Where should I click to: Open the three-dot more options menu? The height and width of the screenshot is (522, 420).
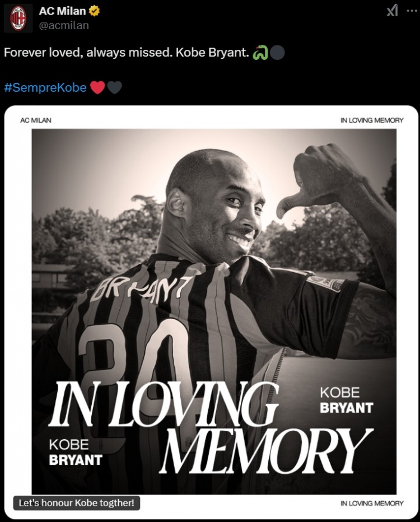(413, 11)
